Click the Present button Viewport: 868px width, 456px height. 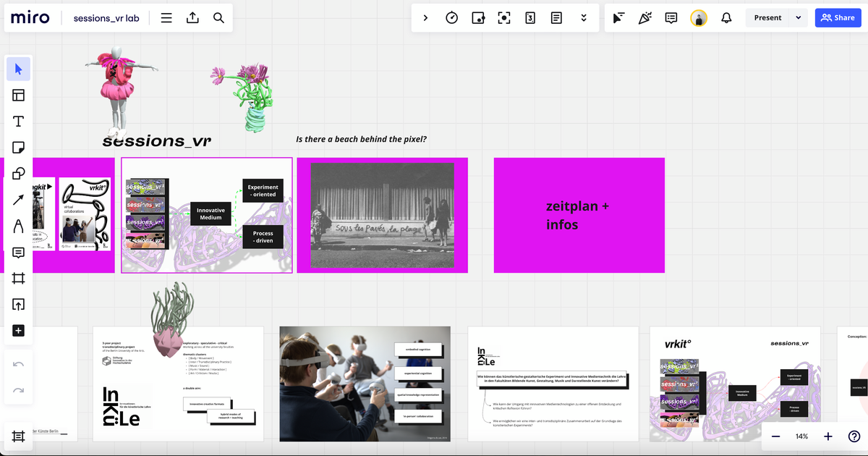point(767,18)
